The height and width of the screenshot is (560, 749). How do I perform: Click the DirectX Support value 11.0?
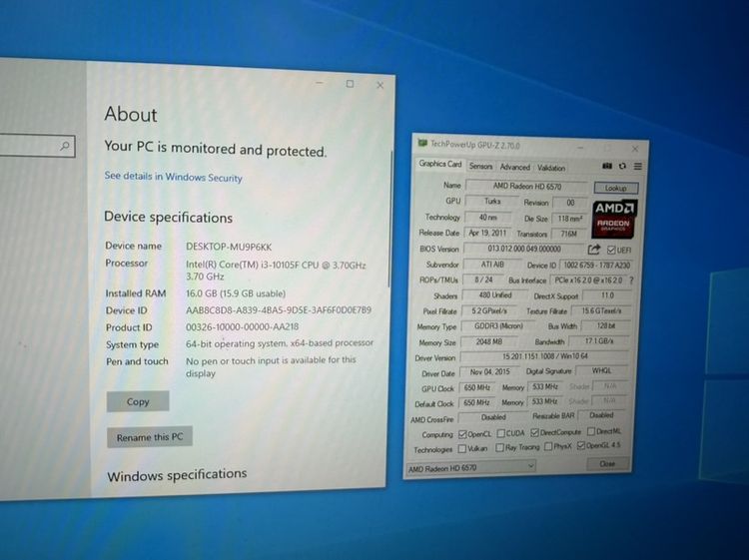607,295
